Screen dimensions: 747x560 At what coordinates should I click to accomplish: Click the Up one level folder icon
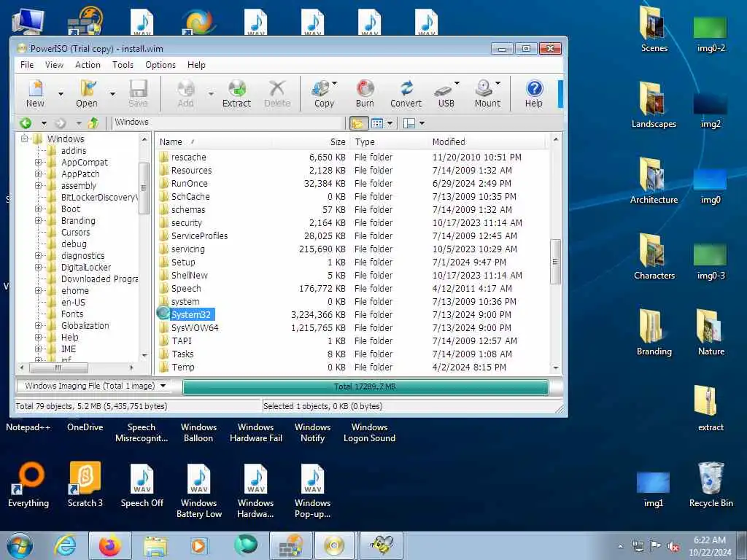coord(93,123)
